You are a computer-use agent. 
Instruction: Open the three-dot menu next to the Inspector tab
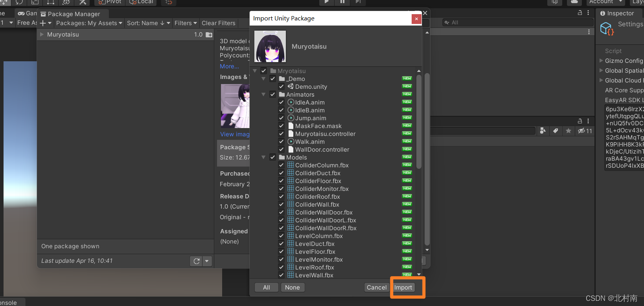click(588, 13)
